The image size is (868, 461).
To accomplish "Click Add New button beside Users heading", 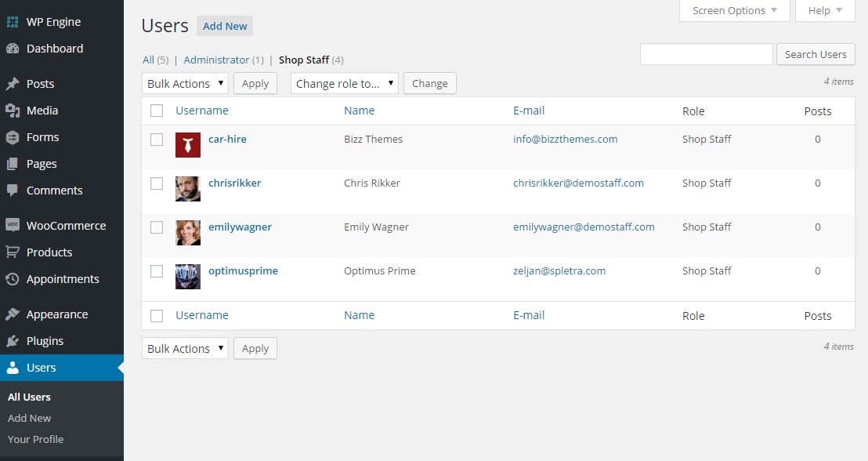I will click(x=225, y=26).
